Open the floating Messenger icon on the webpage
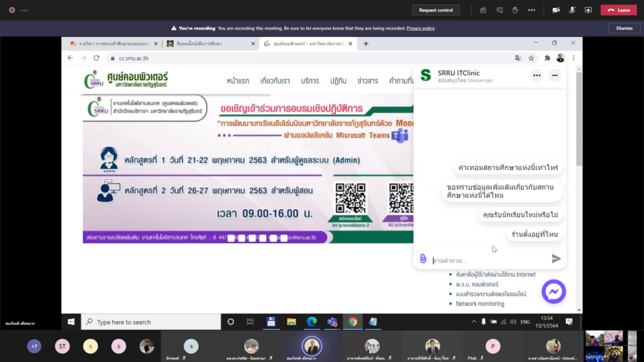 coord(553,291)
